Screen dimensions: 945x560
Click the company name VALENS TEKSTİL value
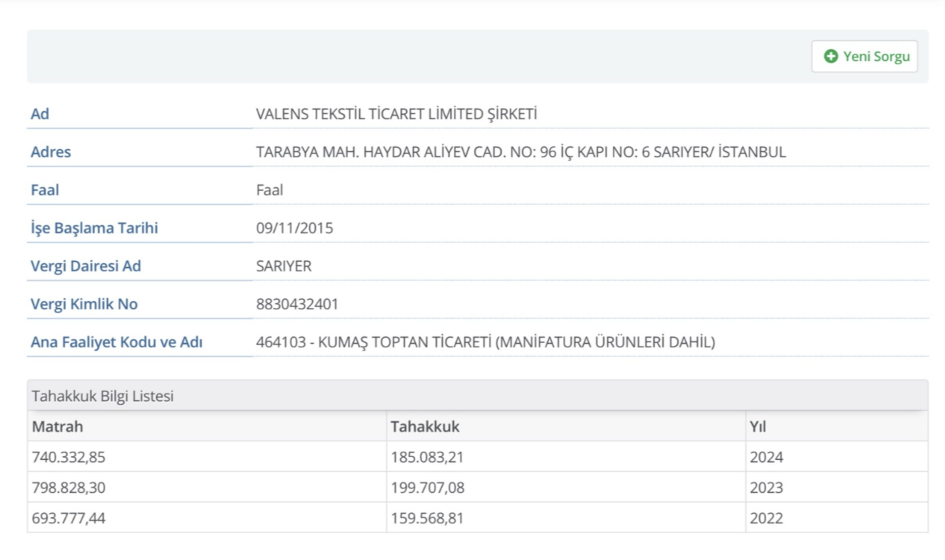pyautogui.click(x=396, y=114)
